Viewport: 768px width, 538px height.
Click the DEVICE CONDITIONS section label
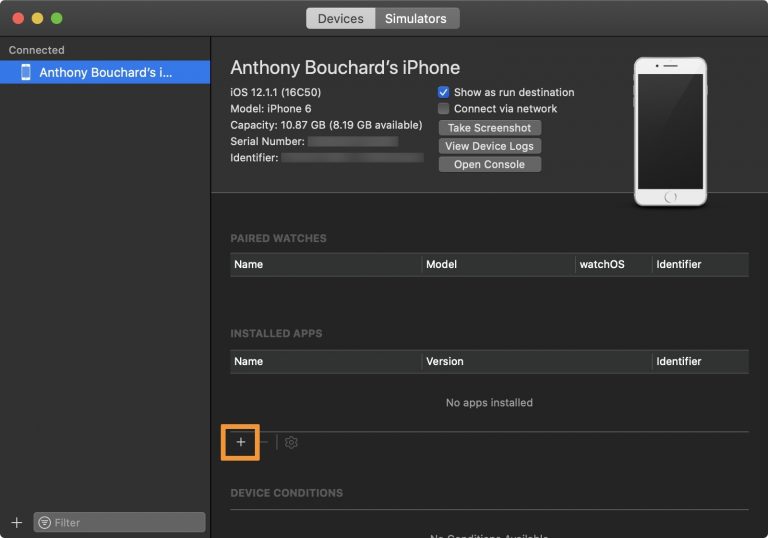(x=287, y=493)
